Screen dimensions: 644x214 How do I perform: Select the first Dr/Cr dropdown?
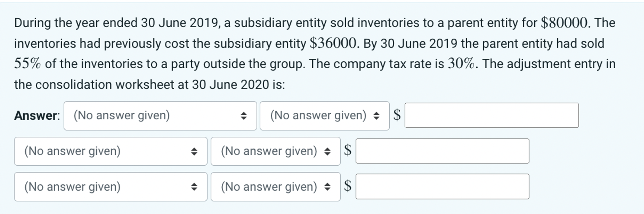325,115
